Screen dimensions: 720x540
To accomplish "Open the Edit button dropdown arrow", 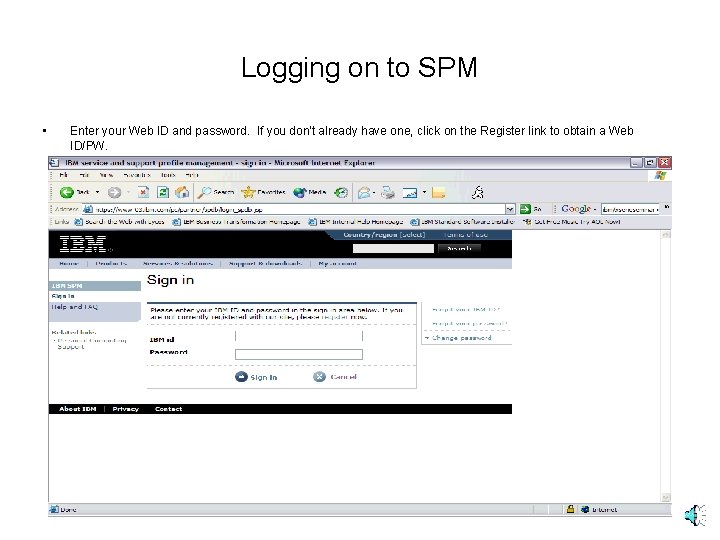I will click(x=424, y=192).
